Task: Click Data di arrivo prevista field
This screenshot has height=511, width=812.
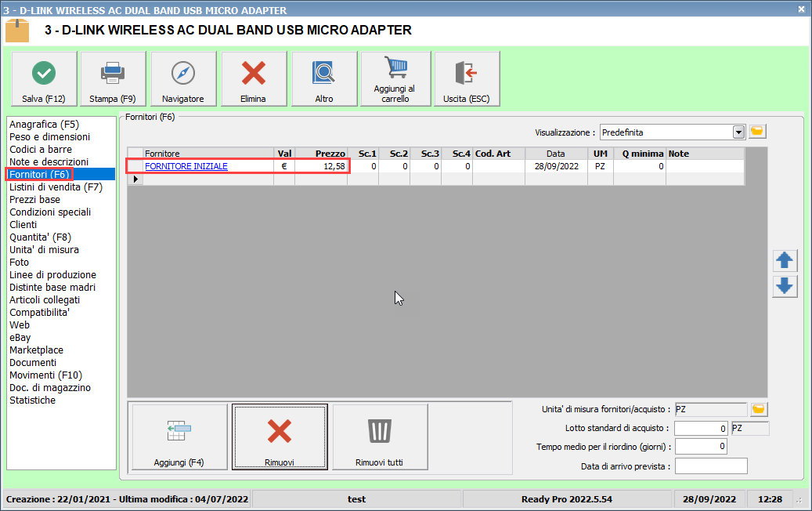Action: (x=711, y=466)
